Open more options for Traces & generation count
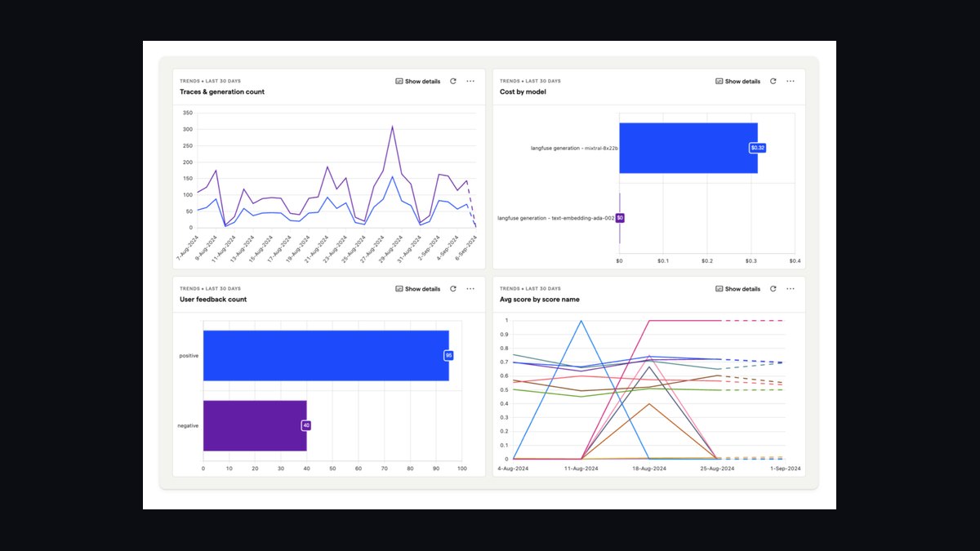 [470, 82]
